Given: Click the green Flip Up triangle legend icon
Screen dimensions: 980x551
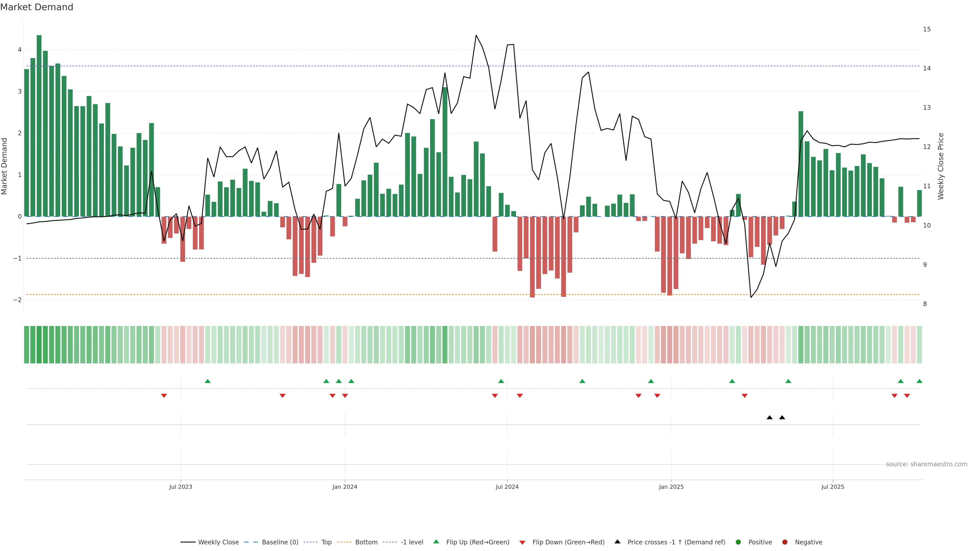Looking at the screenshot, I should tap(436, 542).
